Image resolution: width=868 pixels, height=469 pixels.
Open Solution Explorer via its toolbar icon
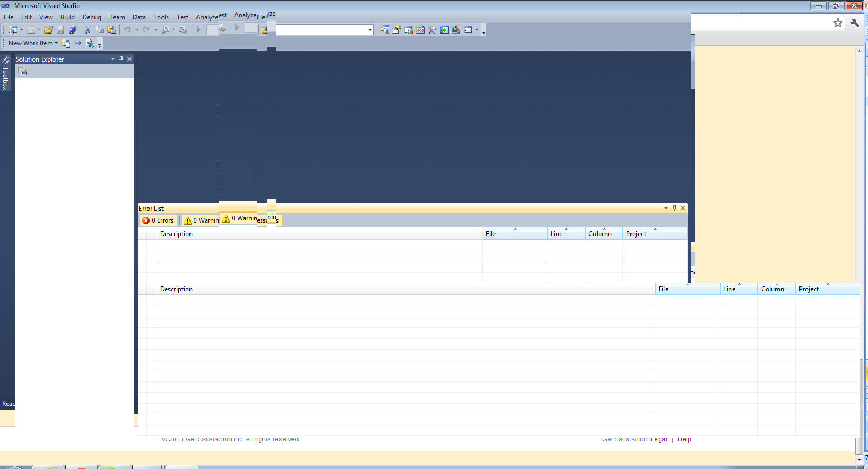click(x=385, y=30)
